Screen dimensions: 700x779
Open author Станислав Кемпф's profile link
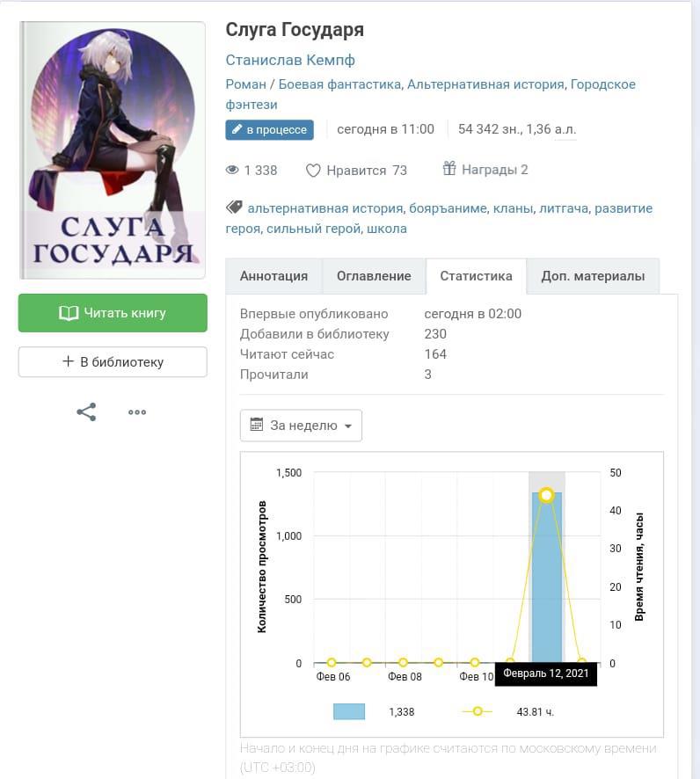click(x=290, y=60)
